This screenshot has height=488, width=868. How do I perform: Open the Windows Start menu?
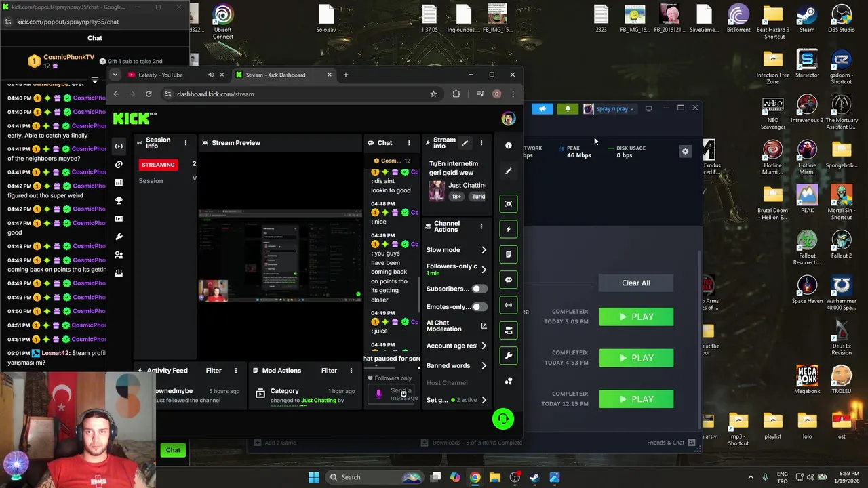[x=314, y=477]
